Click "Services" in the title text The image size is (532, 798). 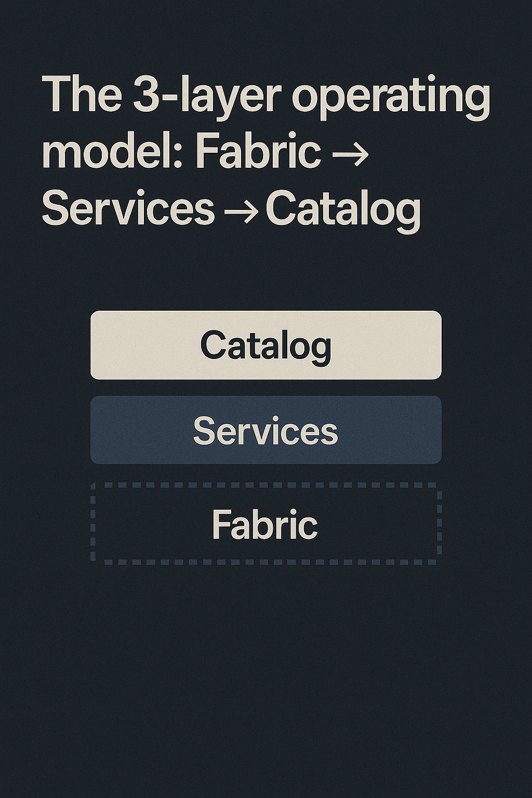128,210
